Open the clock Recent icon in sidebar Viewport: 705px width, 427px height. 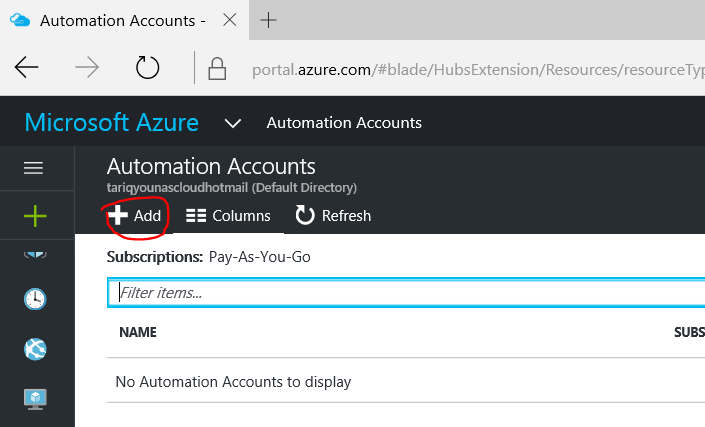(x=35, y=299)
